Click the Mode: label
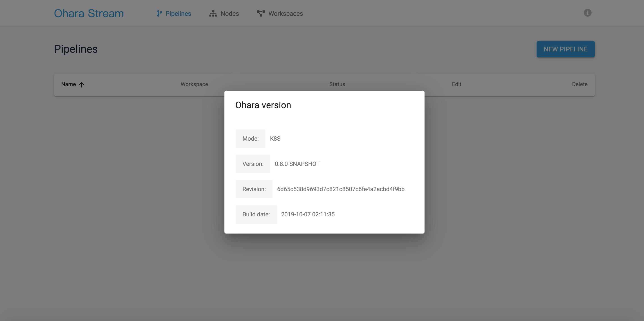The width and height of the screenshot is (644, 321). pos(251,139)
